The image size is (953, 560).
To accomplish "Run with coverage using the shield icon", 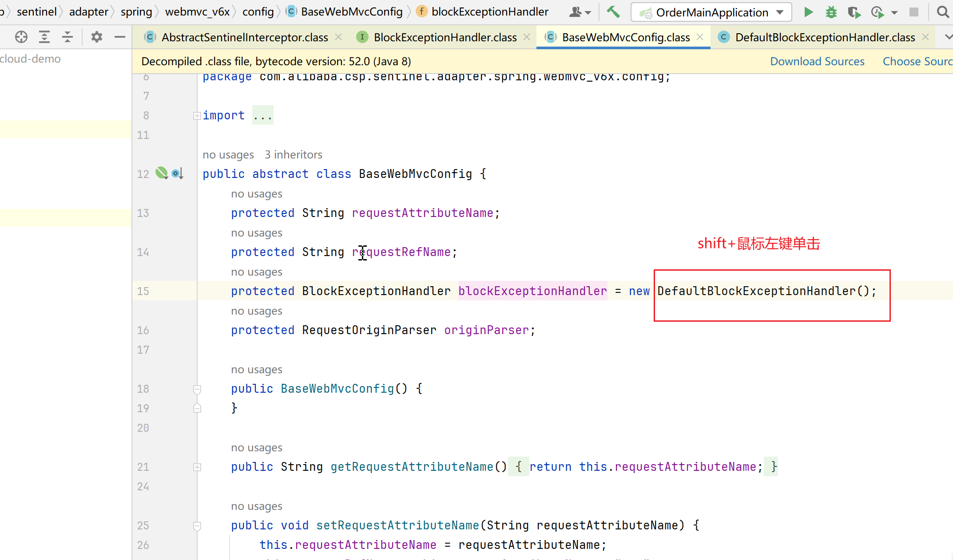I will click(x=854, y=12).
